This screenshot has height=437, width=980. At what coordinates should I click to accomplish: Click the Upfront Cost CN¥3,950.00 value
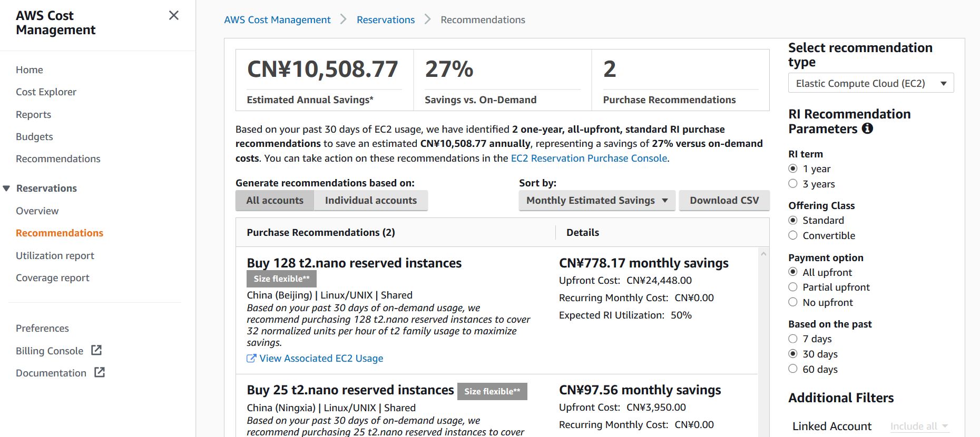click(656, 407)
